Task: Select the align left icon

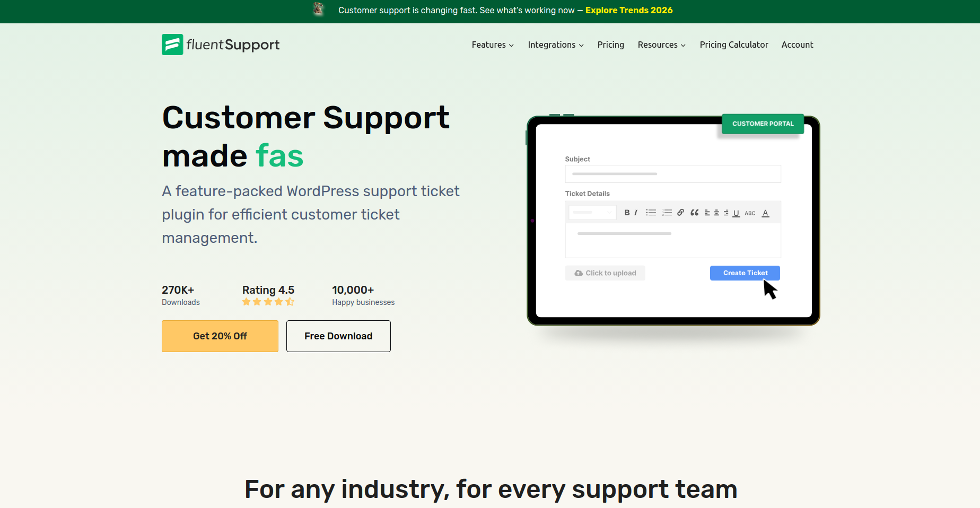Action: pos(707,213)
